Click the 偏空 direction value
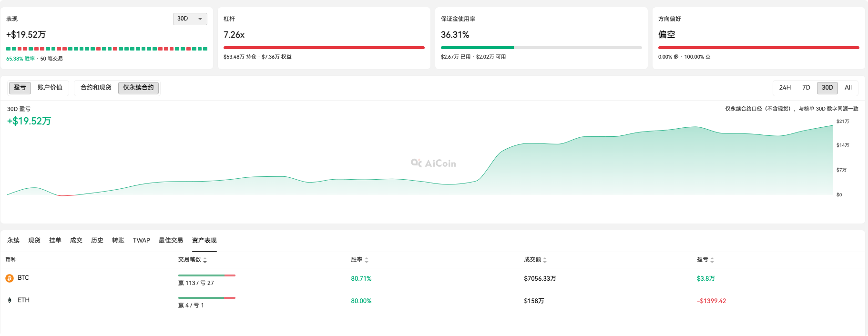 pyautogui.click(x=667, y=35)
